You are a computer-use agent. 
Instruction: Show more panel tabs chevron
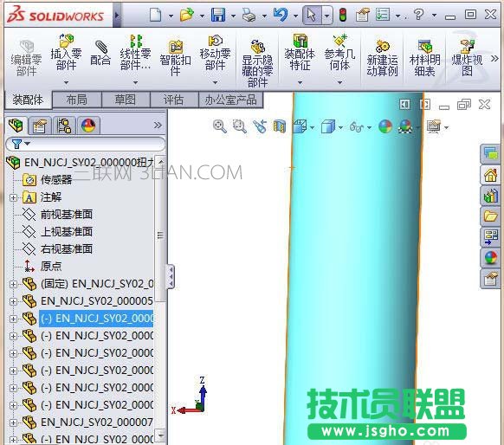[x=158, y=125]
